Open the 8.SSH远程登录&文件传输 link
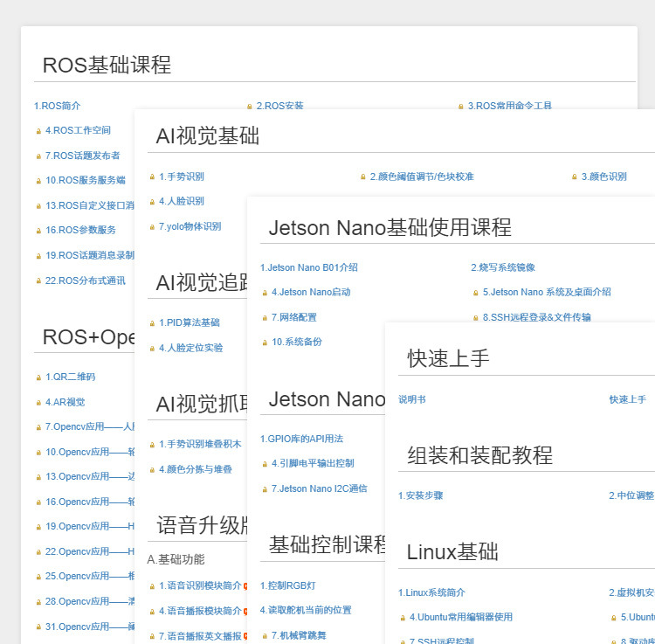This screenshot has width=655, height=644. pyautogui.click(x=537, y=317)
